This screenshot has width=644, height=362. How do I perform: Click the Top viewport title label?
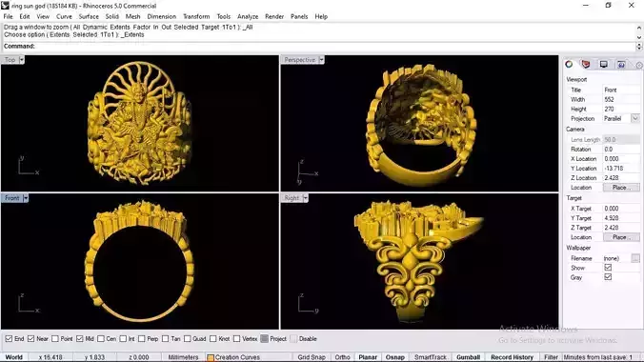pos(10,60)
